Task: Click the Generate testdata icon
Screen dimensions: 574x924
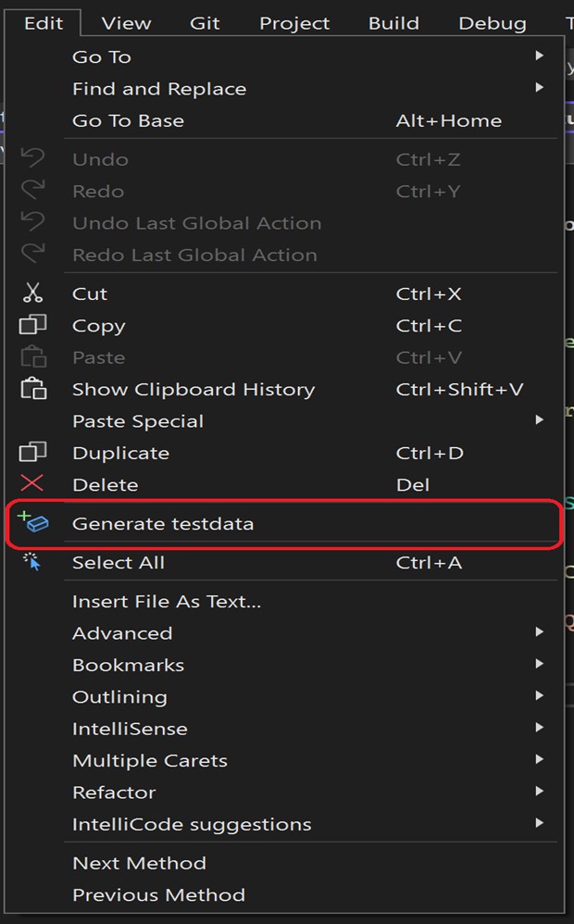Action: pyautogui.click(x=32, y=523)
